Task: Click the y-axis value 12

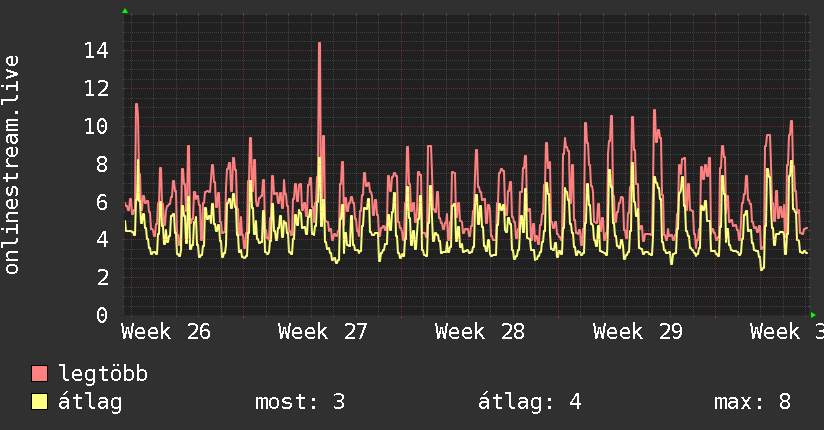Action: [96, 88]
